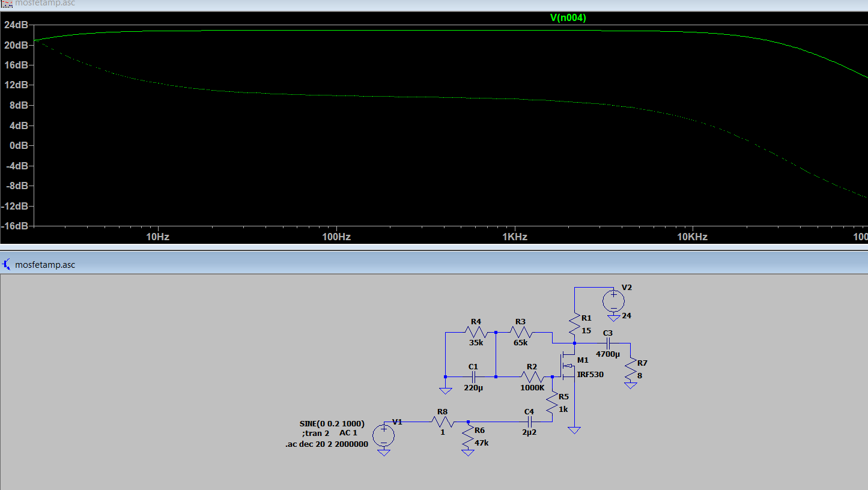
Task: Click the plot pane's waveform icon
Action: pos(7,4)
